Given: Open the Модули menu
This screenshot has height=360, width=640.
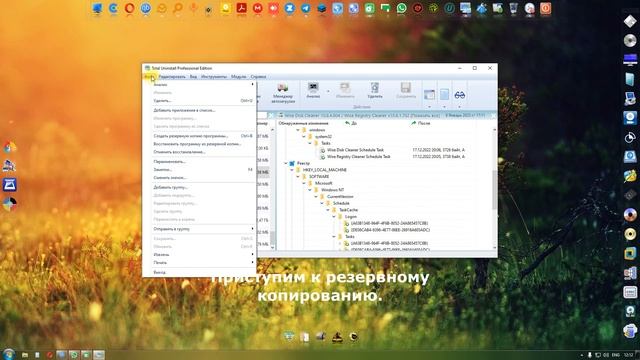Looking at the screenshot, I should pos(239,77).
